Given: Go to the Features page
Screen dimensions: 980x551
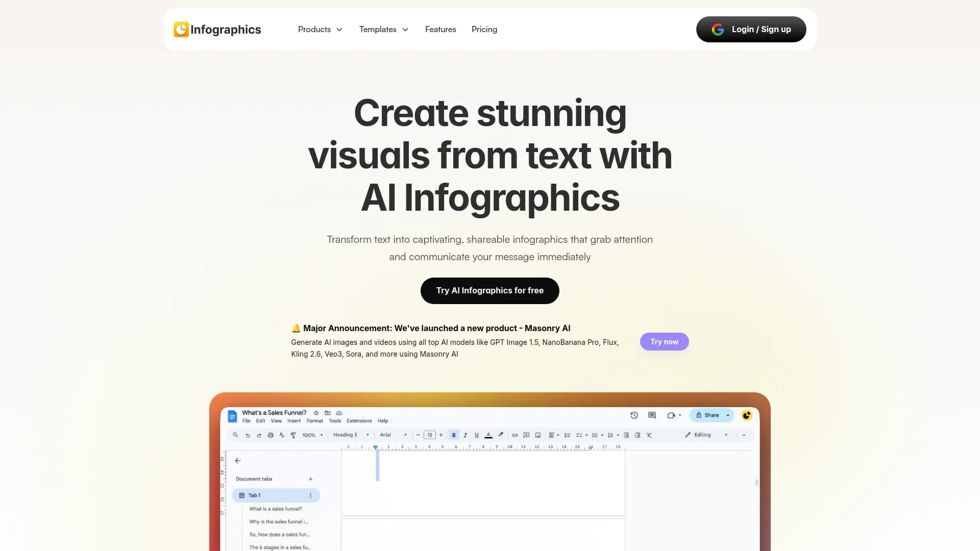Looking at the screenshot, I should 440,30.
